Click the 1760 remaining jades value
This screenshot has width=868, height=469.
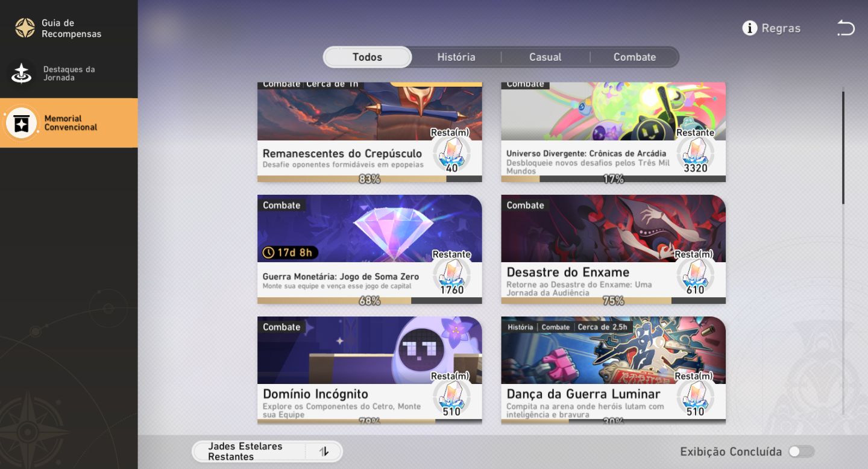click(452, 290)
